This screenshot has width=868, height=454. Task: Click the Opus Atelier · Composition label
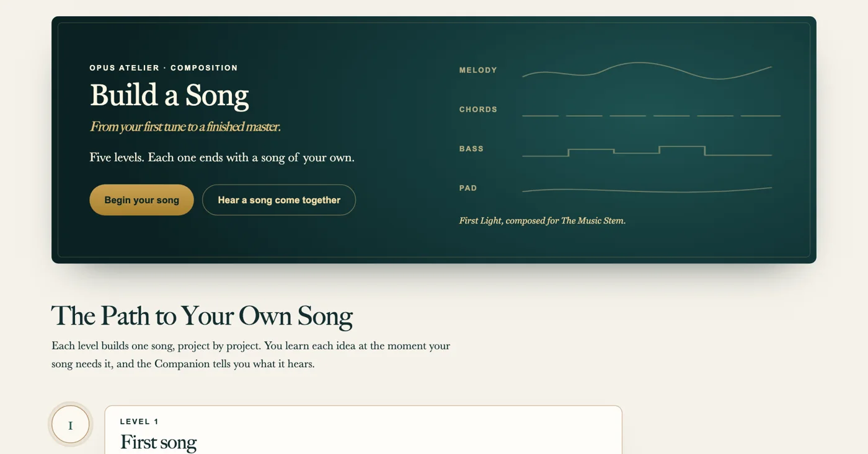tap(164, 68)
